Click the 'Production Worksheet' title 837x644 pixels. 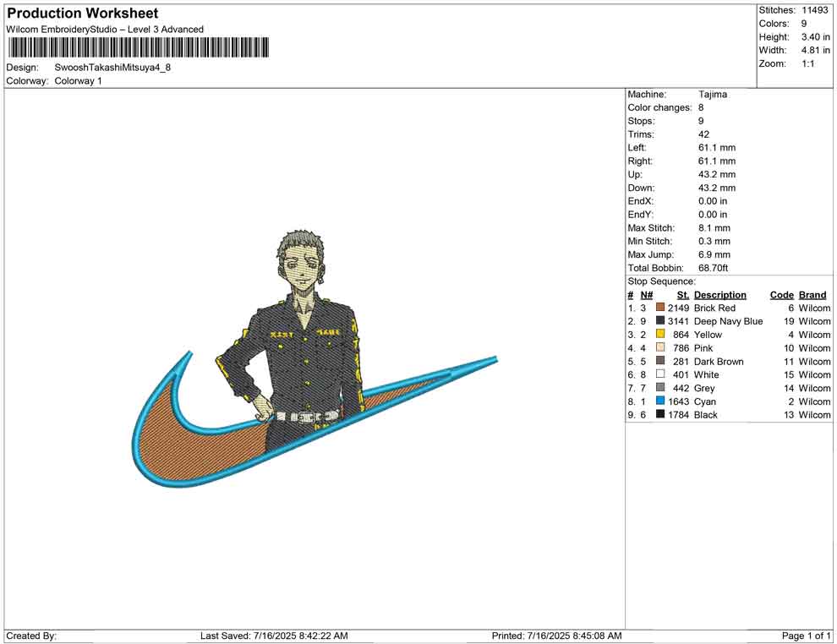click(x=83, y=14)
